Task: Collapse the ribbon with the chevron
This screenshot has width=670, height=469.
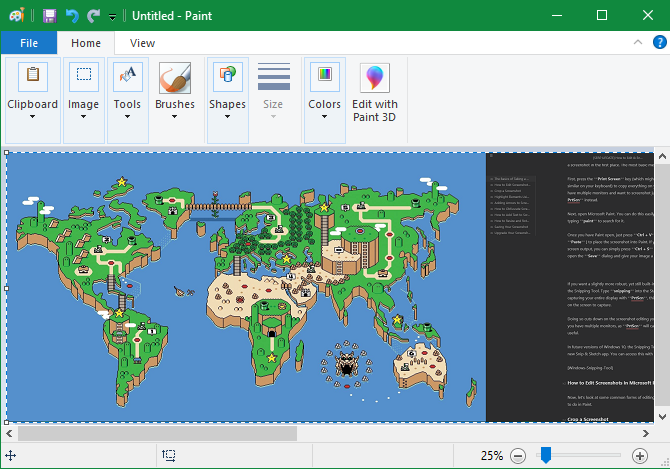Action: (638, 42)
